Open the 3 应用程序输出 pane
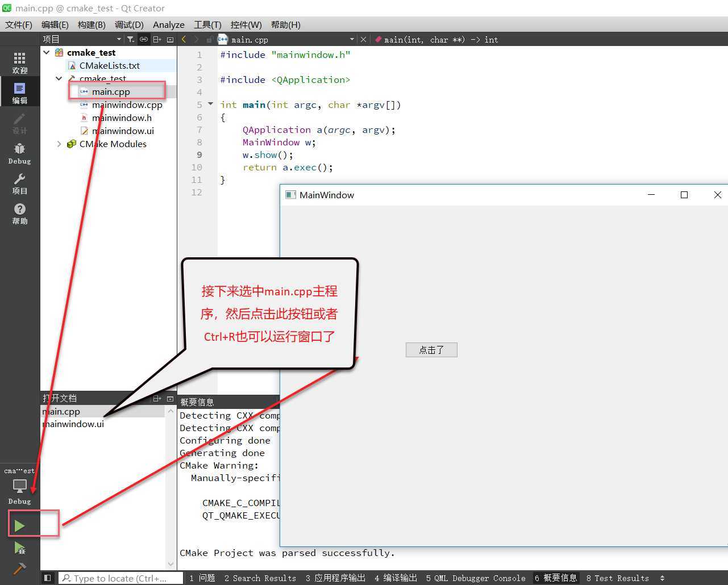The width and height of the screenshot is (728, 585). [x=335, y=578]
